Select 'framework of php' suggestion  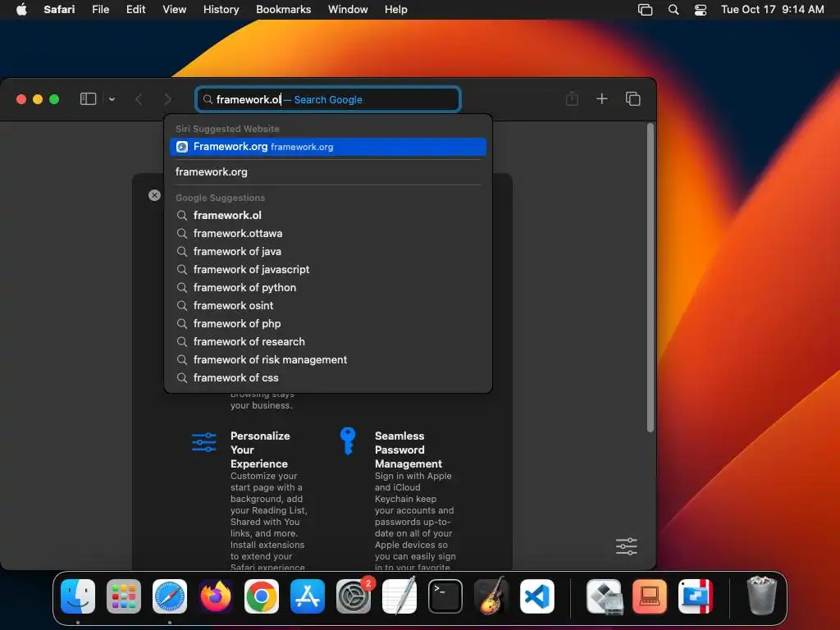(x=328, y=323)
